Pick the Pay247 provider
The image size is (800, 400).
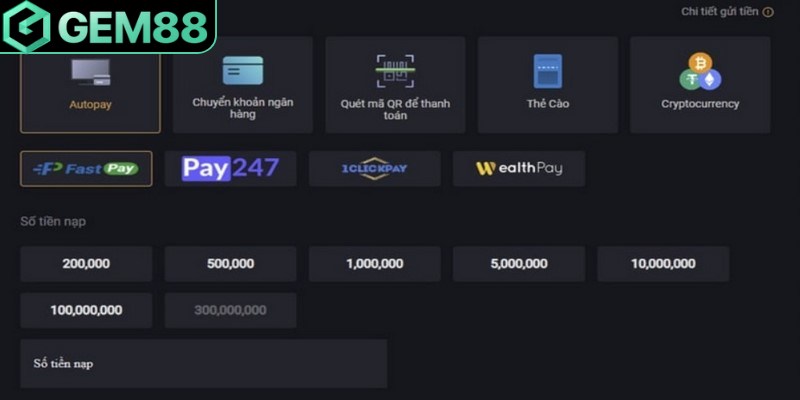click(x=230, y=168)
